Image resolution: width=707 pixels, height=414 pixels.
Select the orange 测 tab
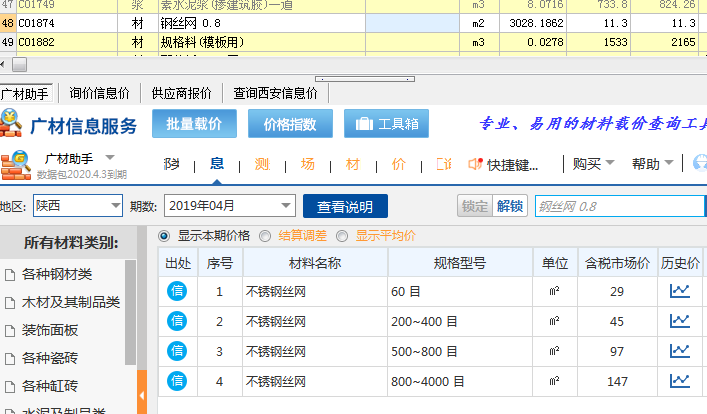(262, 164)
